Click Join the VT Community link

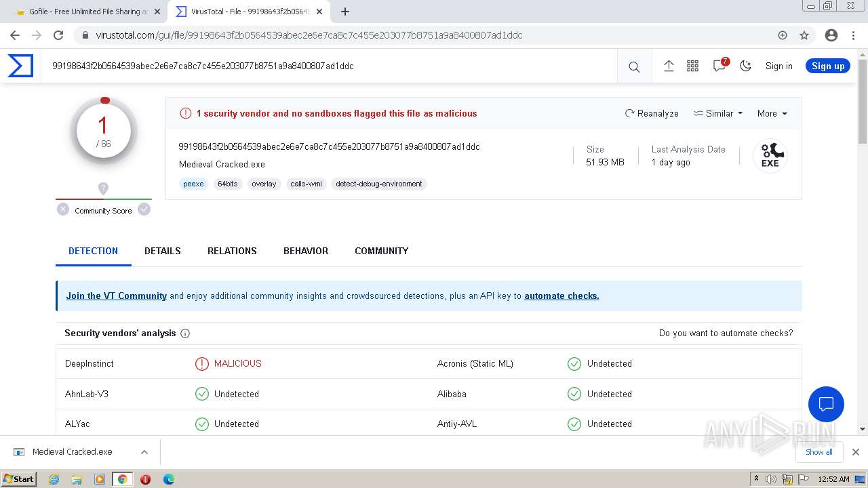coord(117,296)
